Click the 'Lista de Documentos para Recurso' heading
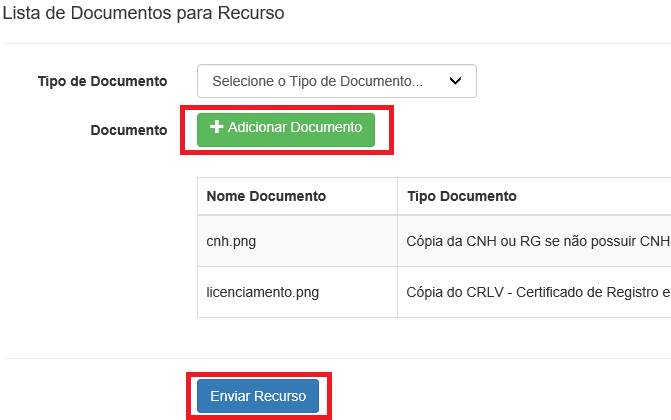This screenshot has width=671, height=420. (x=143, y=13)
